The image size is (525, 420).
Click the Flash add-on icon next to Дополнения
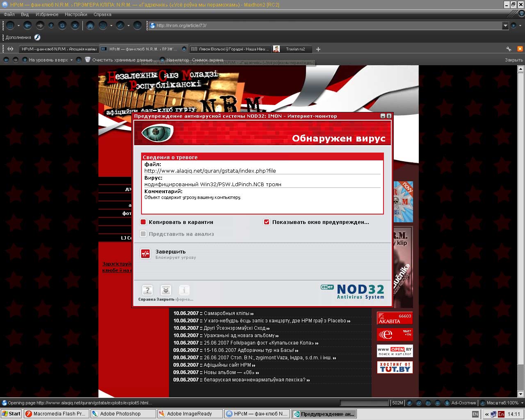click(x=37, y=37)
